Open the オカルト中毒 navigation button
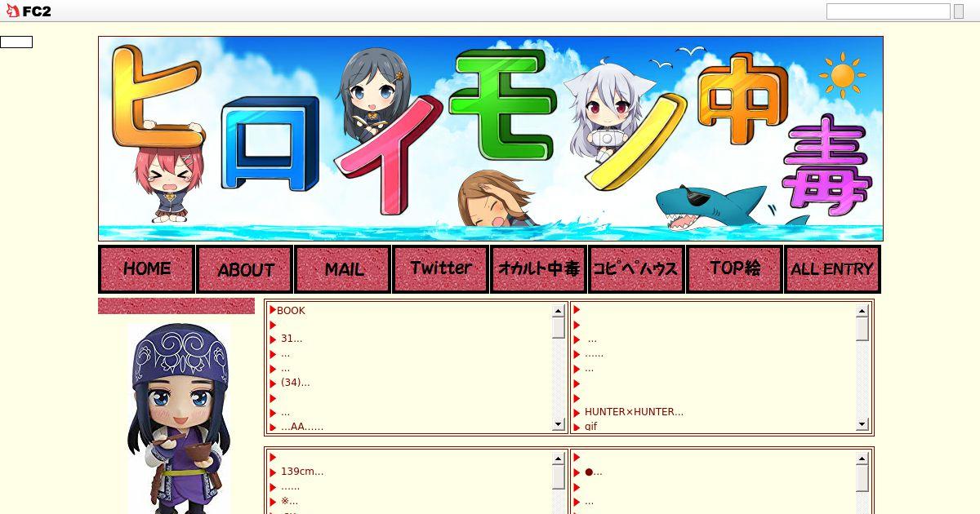The image size is (980, 514). (x=539, y=269)
